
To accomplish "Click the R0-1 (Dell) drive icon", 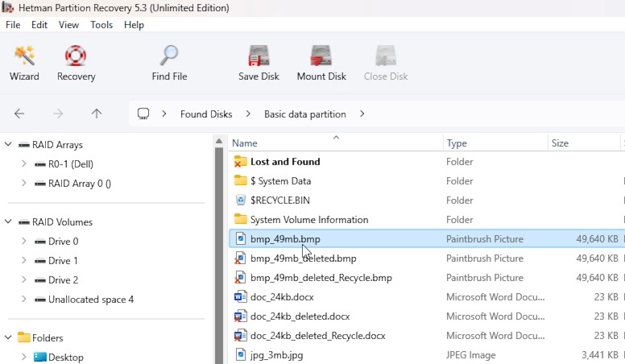I will (39, 164).
